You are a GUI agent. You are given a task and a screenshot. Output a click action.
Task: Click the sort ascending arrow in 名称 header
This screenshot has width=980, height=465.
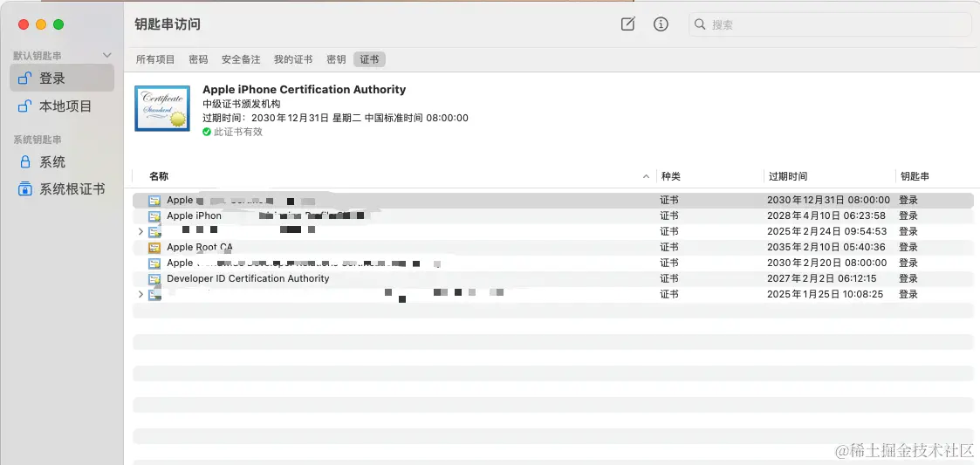[x=646, y=177]
